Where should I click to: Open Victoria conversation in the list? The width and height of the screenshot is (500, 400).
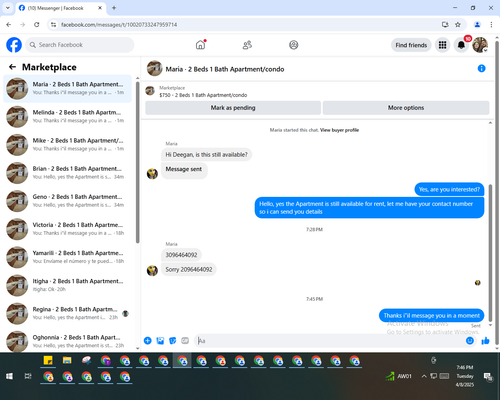[x=68, y=229]
